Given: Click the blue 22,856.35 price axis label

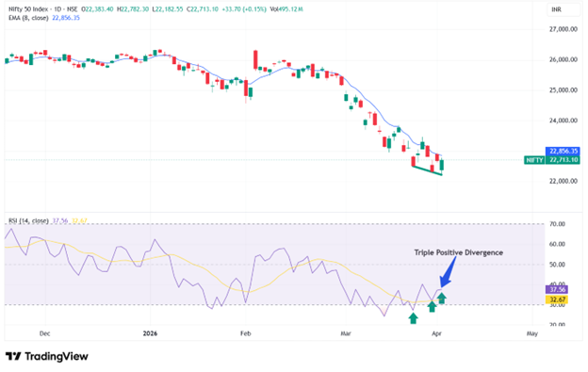Looking at the screenshot, I should (563, 152).
